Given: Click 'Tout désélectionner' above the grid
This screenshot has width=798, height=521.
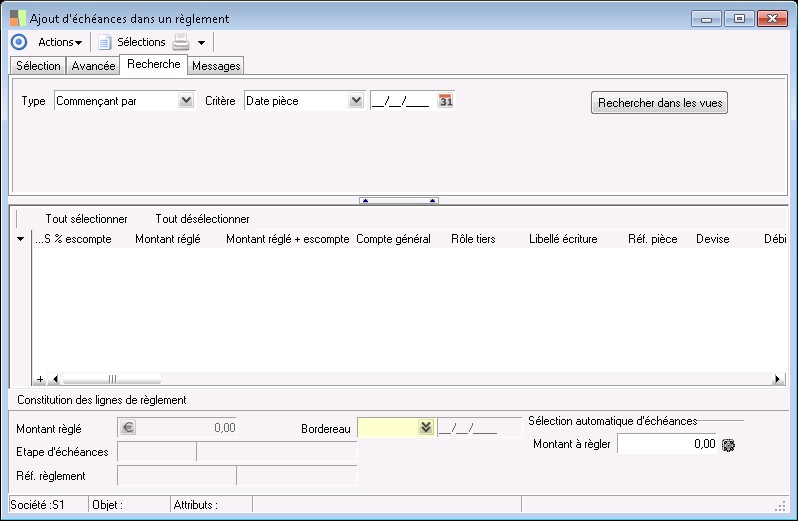Looking at the screenshot, I should pos(202,218).
